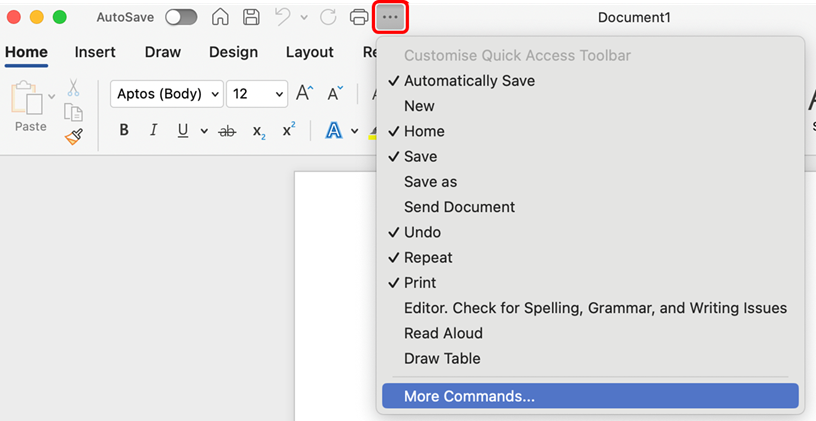Click the yellow minimize window button

pos(36,17)
